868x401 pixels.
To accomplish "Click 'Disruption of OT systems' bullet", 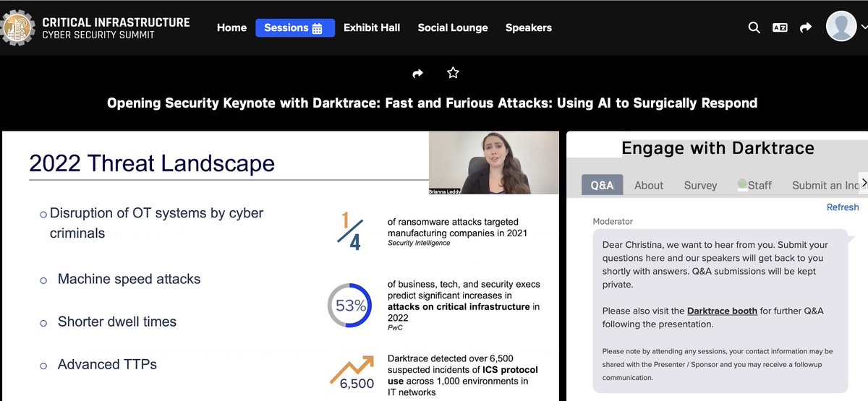I will [x=156, y=223].
